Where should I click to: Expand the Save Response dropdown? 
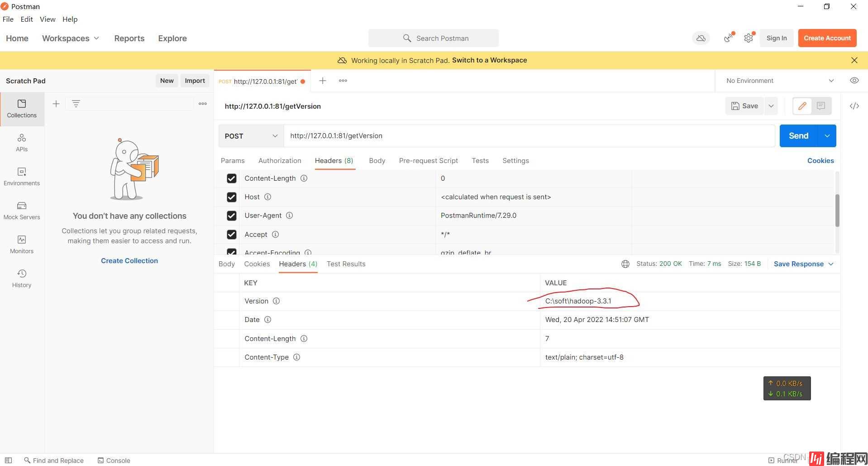804,264
